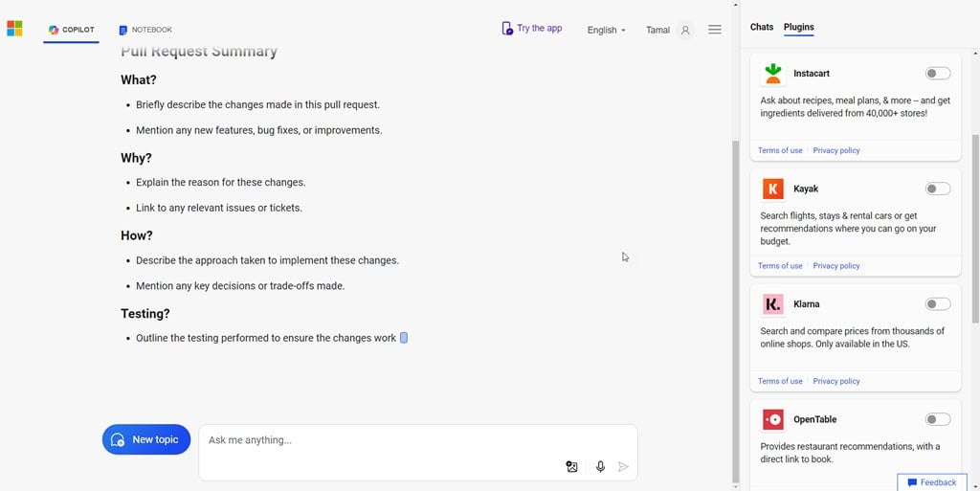Click 'Briefly describe the changes' bullet text
The image size is (980, 491).
257,105
